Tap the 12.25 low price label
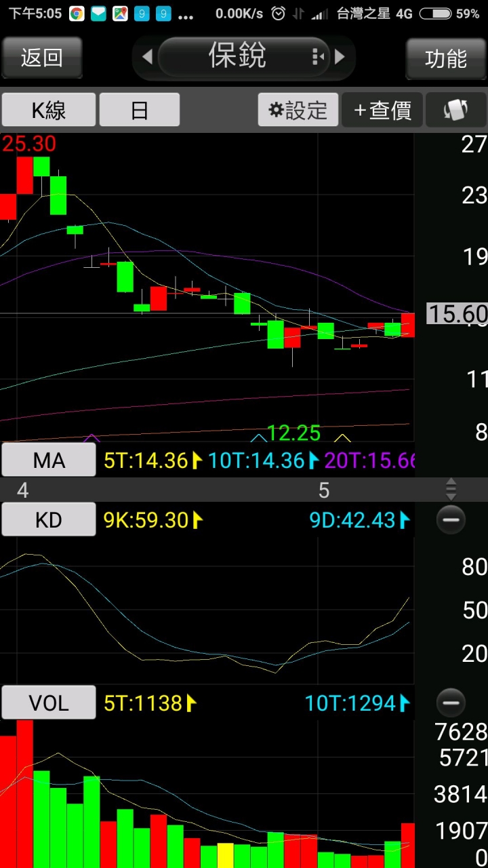This screenshot has height=868, width=488. [x=293, y=433]
